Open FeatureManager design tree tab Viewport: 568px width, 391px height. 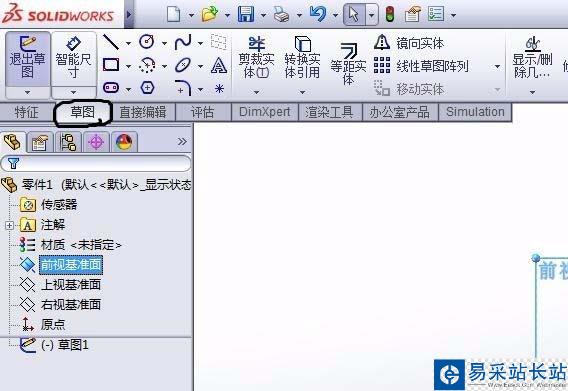click(x=13, y=142)
